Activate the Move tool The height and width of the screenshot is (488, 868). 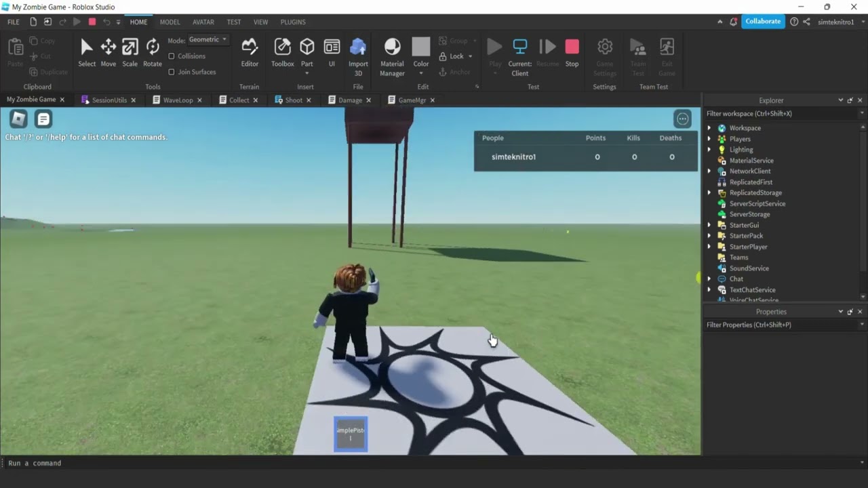point(108,53)
